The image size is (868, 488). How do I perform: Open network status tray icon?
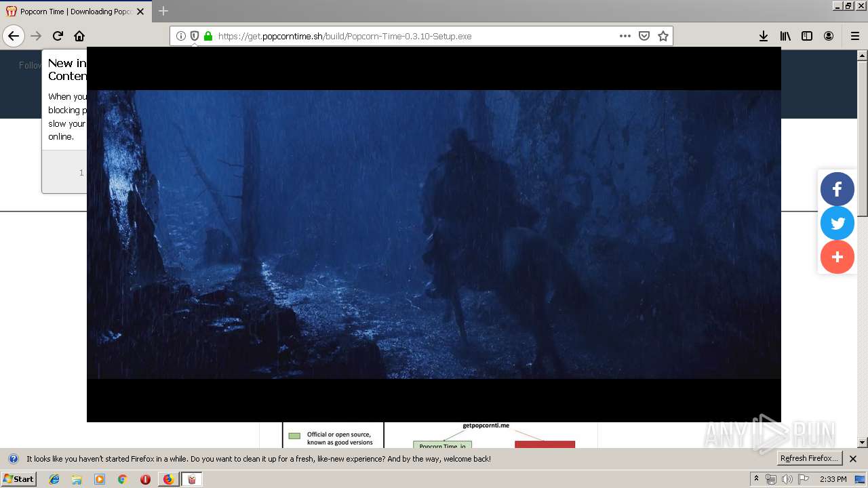point(771,479)
